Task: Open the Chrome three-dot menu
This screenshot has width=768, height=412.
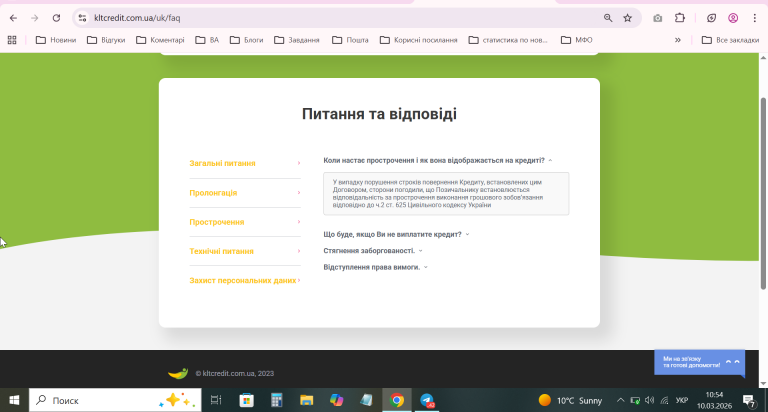Action: (x=754, y=18)
